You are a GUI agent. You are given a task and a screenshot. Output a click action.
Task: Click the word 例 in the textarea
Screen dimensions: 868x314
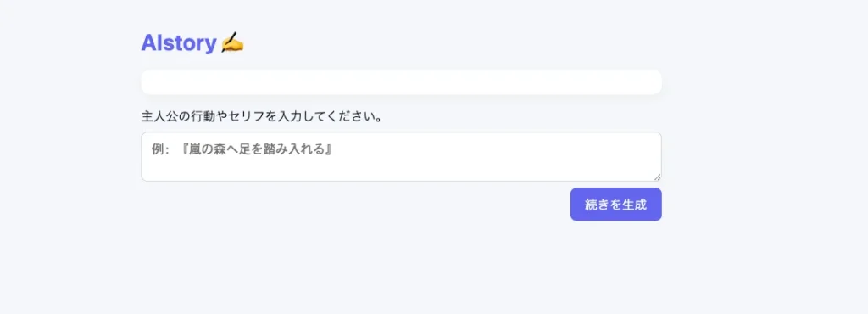coord(157,149)
